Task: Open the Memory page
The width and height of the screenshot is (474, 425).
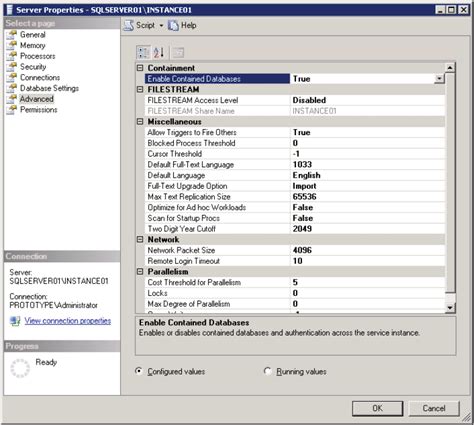Action: click(x=33, y=45)
